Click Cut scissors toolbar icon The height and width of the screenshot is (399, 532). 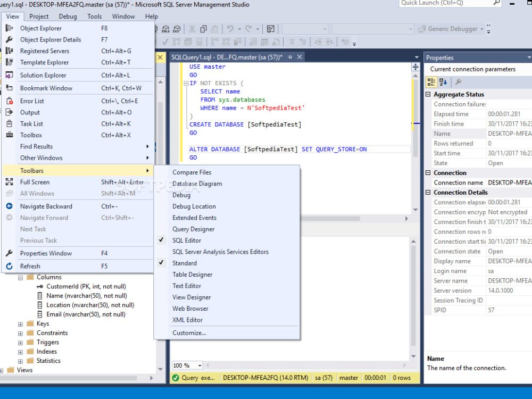click(192, 29)
